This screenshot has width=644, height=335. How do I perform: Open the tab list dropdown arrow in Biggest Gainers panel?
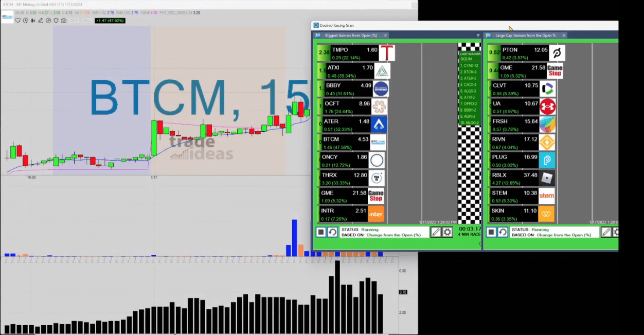478,36
